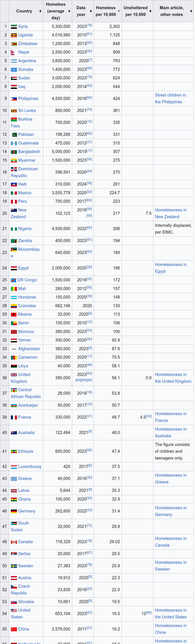Click the France flag icon
Image resolution: width=194 pixels, height=644 pixels.
14,418
